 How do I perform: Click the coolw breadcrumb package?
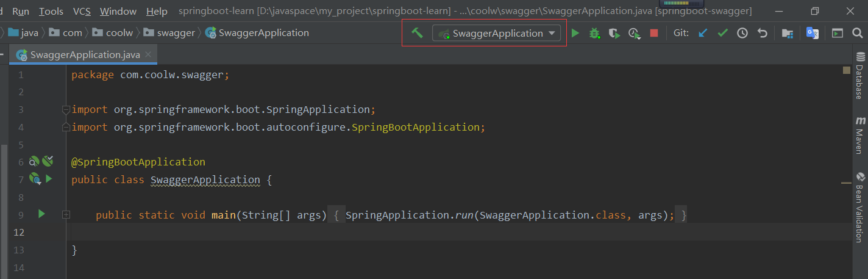113,32
